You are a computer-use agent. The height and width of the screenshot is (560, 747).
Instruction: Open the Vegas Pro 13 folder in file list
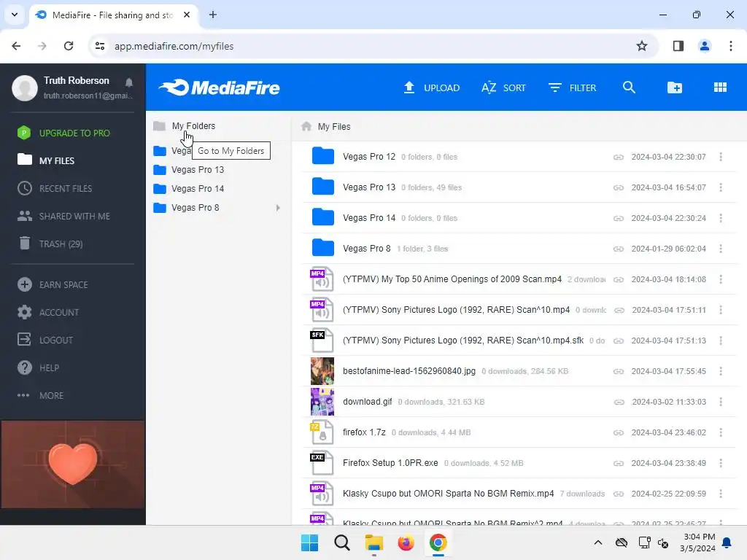tap(519, 187)
